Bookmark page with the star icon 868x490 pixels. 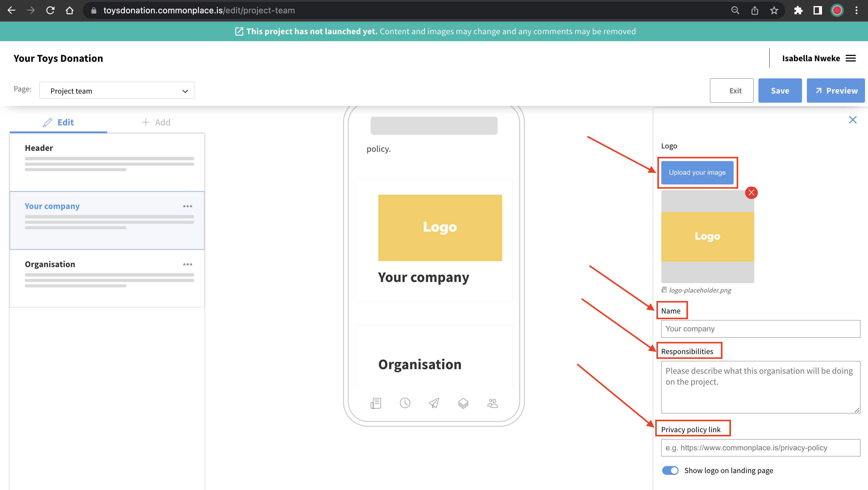coord(774,11)
